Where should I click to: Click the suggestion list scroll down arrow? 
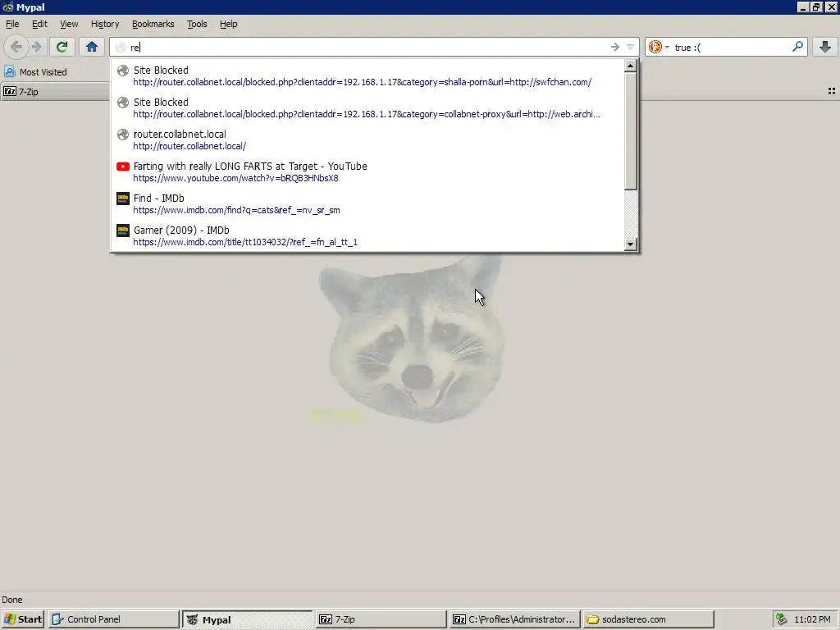point(631,244)
